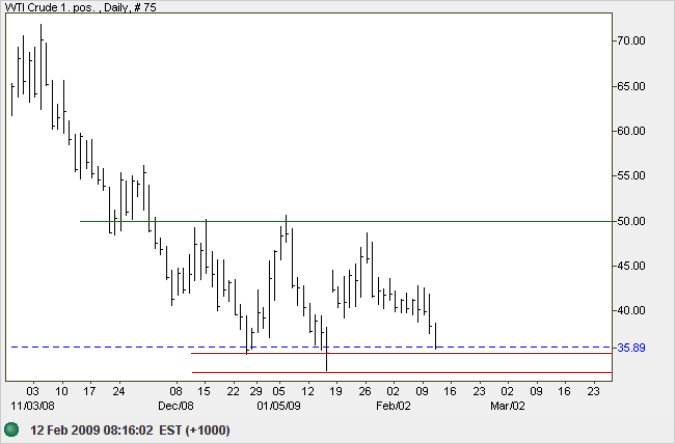This screenshot has height=444, width=675.
Task: Click the 40.00 price axis label
Action: point(631,310)
